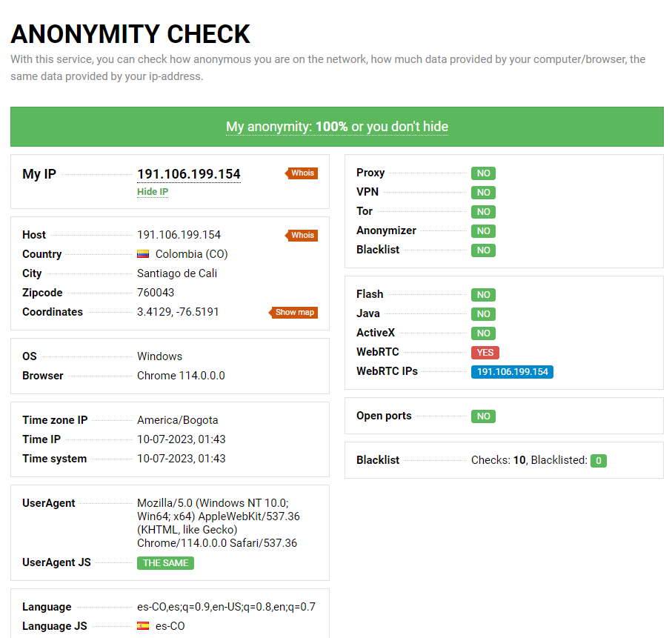Click the Time zone IP value America/Bogota
The image size is (672, 638).
coord(177,420)
